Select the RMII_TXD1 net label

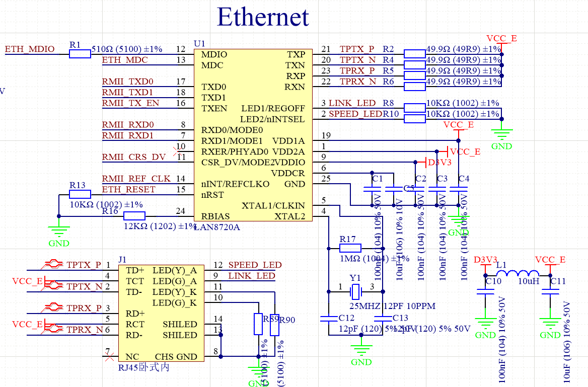point(127,93)
